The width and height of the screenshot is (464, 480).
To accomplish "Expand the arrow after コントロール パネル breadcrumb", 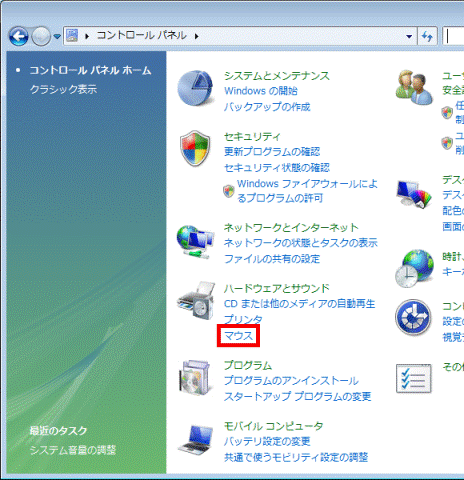I will [197, 36].
